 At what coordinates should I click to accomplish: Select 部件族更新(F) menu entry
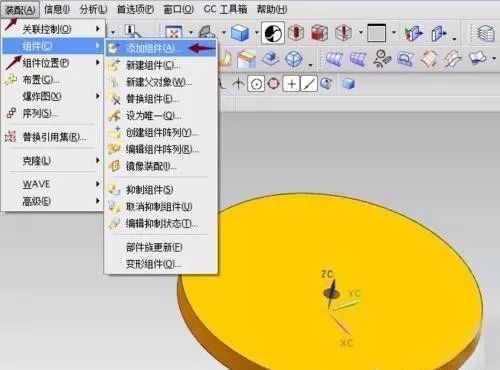pyautogui.click(x=161, y=247)
